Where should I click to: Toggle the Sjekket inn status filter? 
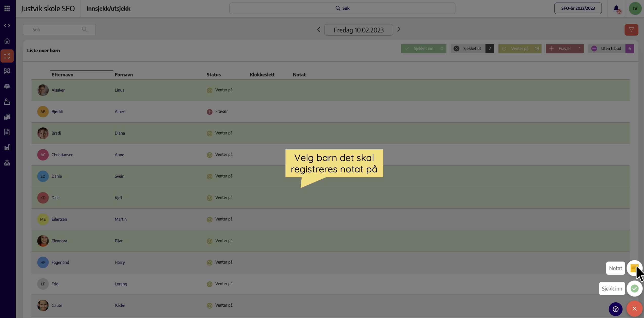[424, 49]
